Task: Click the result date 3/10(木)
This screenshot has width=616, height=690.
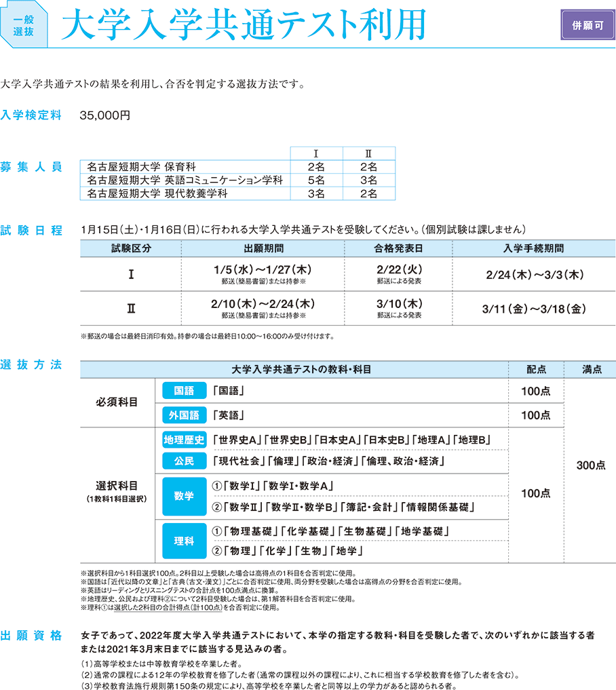Action: pos(399,304)
